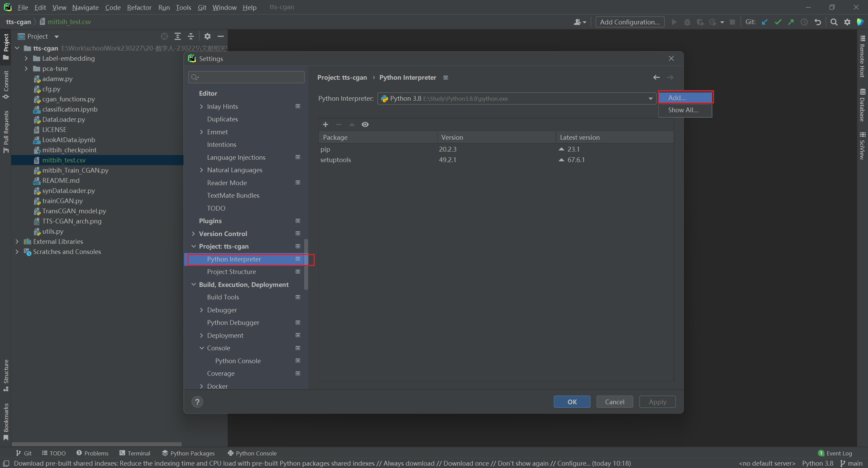Open the Event Log
The height and width of the screenshot is (468, 868).
(835, 453)
